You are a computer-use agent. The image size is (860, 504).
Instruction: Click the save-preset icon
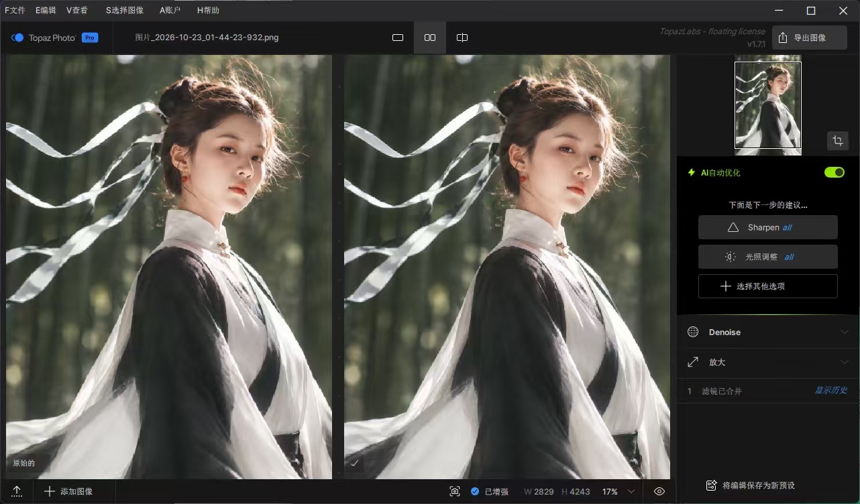(x=712, y=485)
